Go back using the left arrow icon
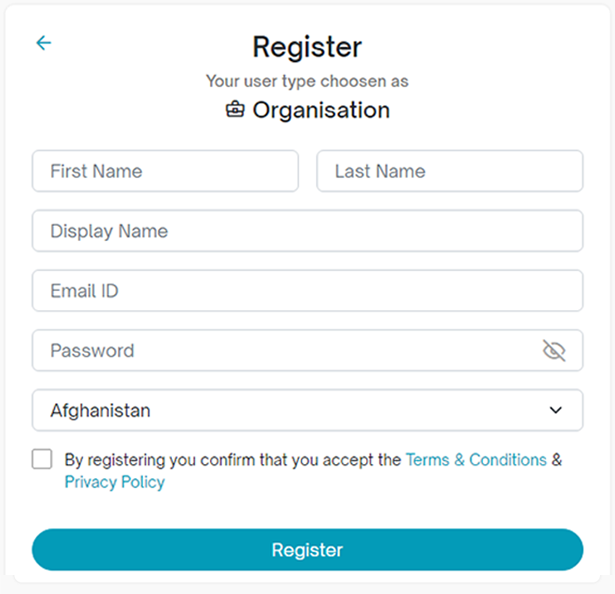615x594 pixels. [x=43, y=43]
